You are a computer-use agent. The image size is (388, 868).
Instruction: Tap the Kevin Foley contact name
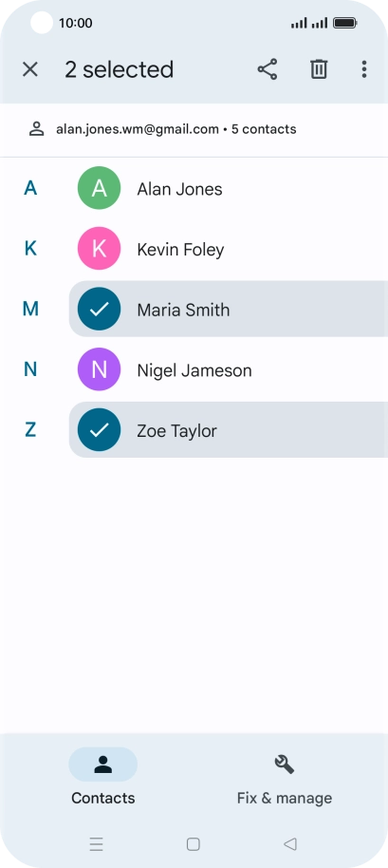[x=181, y=250]
